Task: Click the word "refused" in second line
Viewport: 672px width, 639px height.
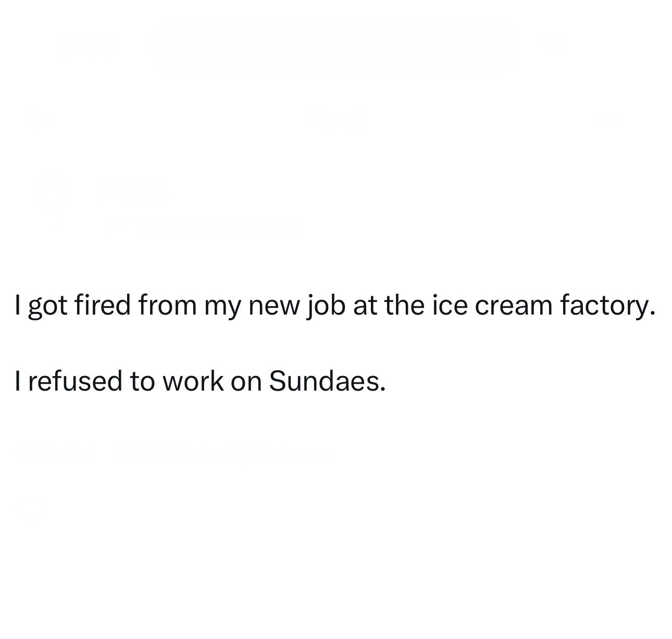Action: pyautogui.click(x=75, y=381)
